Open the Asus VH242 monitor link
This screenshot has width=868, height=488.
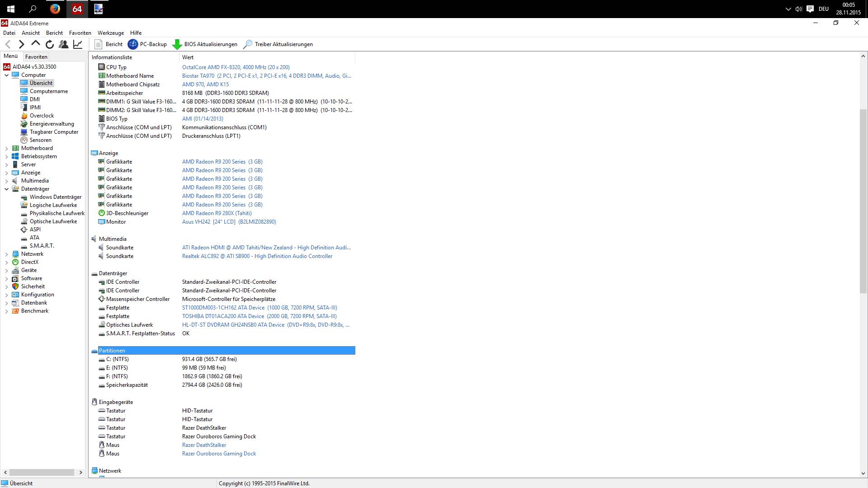click(x=229, y=222)
